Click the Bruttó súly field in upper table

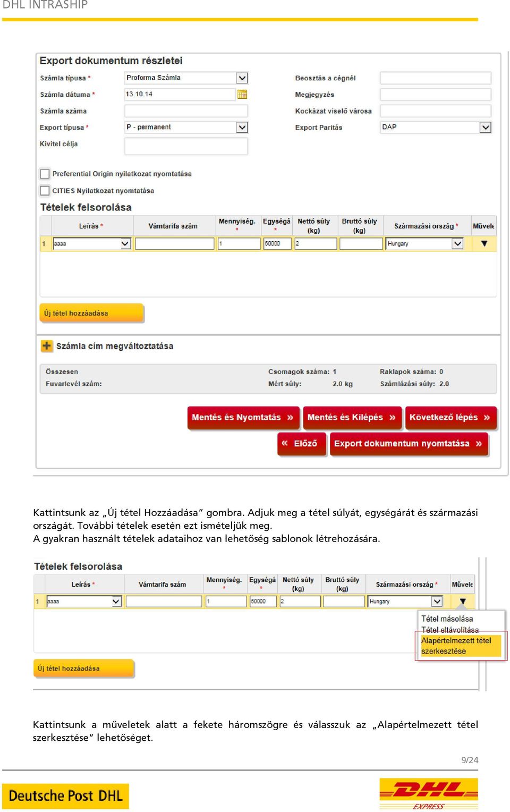click(361, 243)
